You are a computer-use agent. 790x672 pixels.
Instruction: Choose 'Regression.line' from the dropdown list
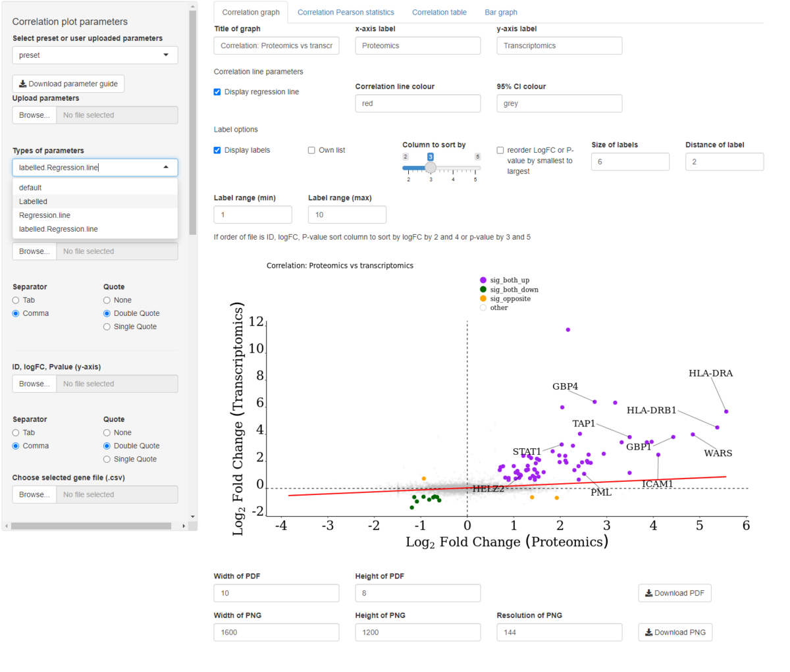(95, 215)
